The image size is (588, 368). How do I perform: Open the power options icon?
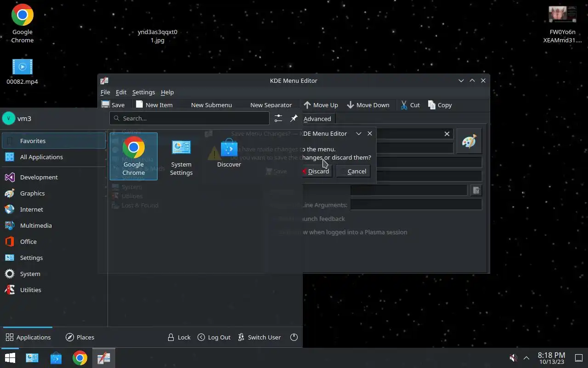click(294, 337)
